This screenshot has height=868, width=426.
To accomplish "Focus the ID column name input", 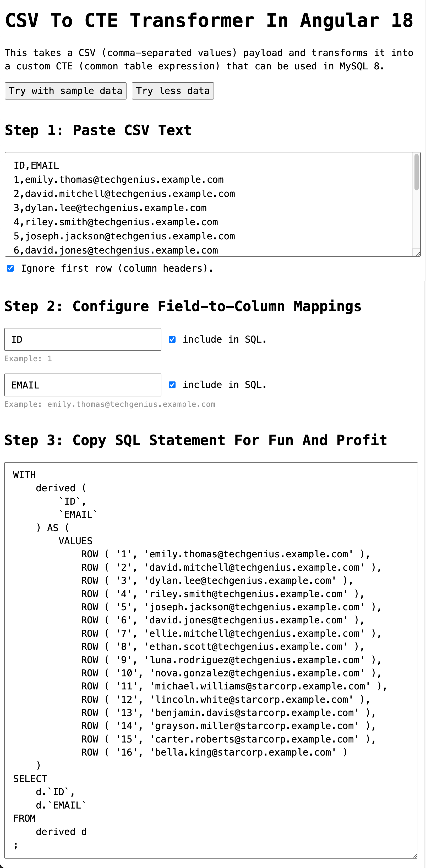I will tap(83, 339).
